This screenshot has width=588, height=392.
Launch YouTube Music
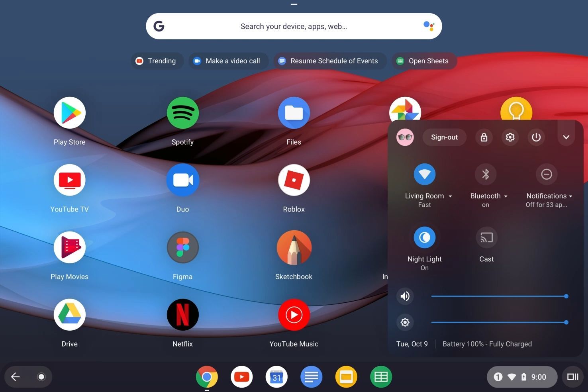tap(294, 315)
